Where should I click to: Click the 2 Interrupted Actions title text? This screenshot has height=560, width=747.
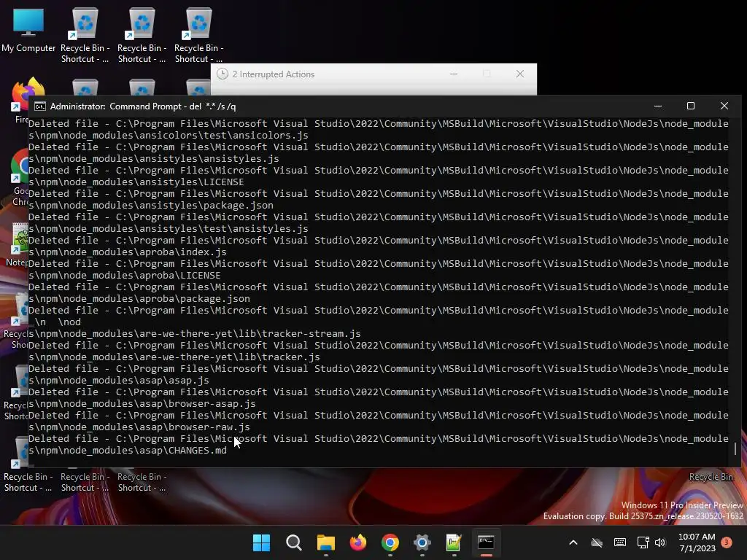[274, 74]
